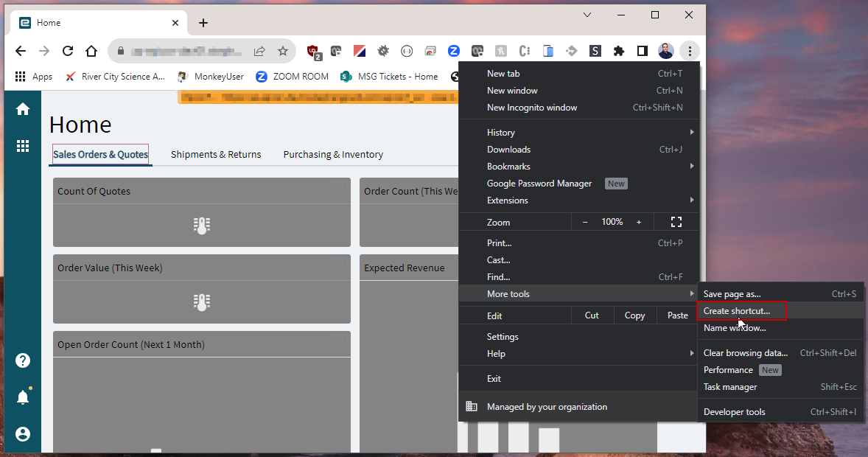Open the Zoom extension icon
Image resolution: width=868 pixels, height=457 pixels.
click(x=453, y=51)
